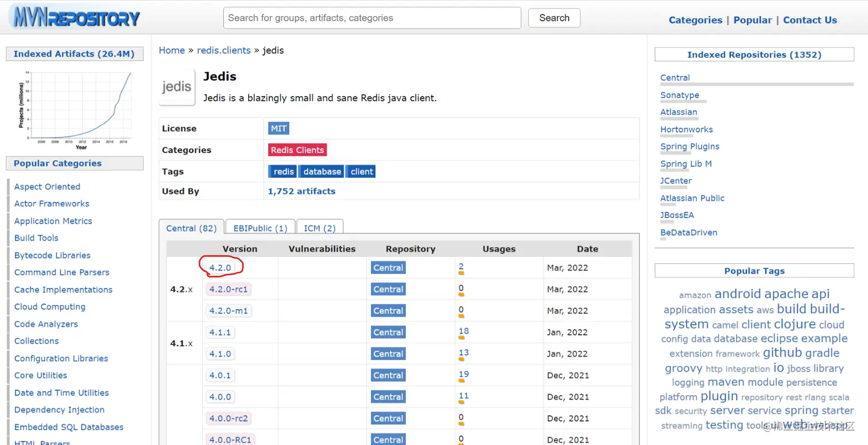Open Central in Indexed Repositories

(675, 78)
